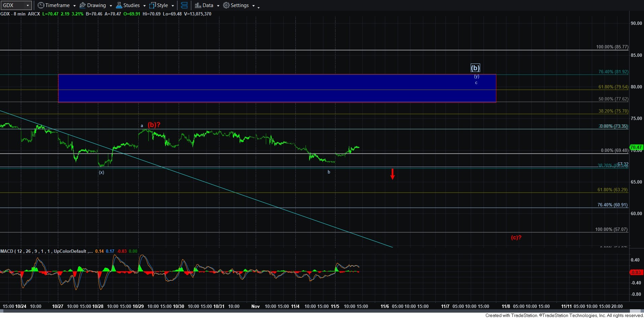Click the Drawing pencil icon

click(82, 5)
